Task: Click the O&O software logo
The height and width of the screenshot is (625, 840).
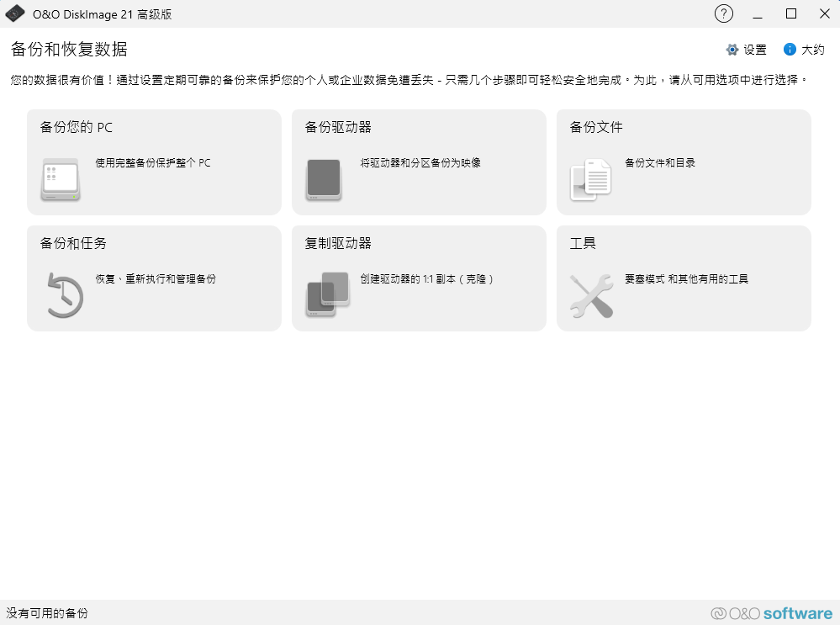Action: [x=771, y=613]
